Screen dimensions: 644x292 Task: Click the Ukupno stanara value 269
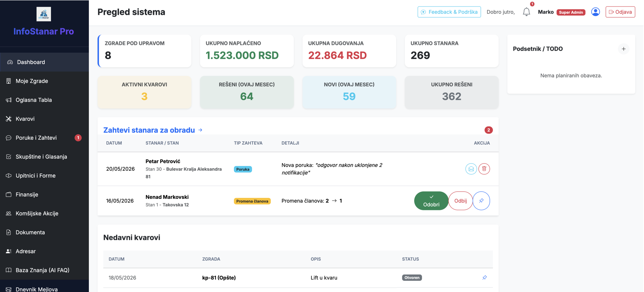420,55
